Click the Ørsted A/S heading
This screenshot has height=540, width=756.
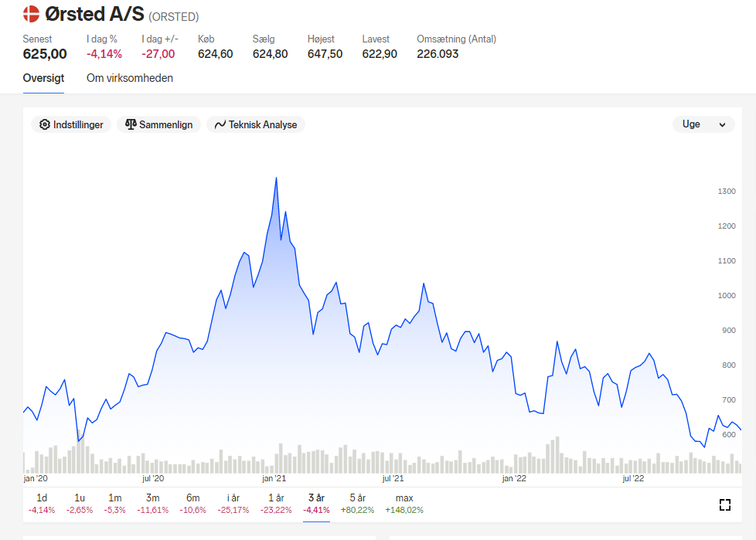click(94, 15)
